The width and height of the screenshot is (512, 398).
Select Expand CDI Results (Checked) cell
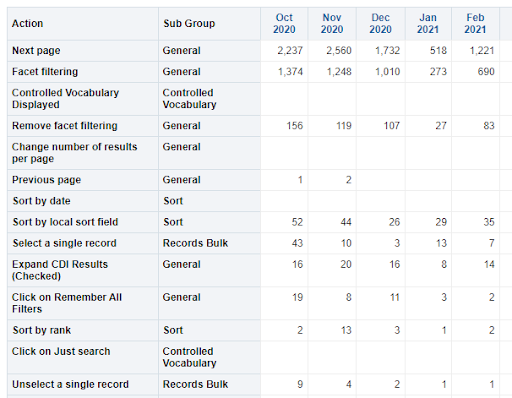[x=83, y=270]
